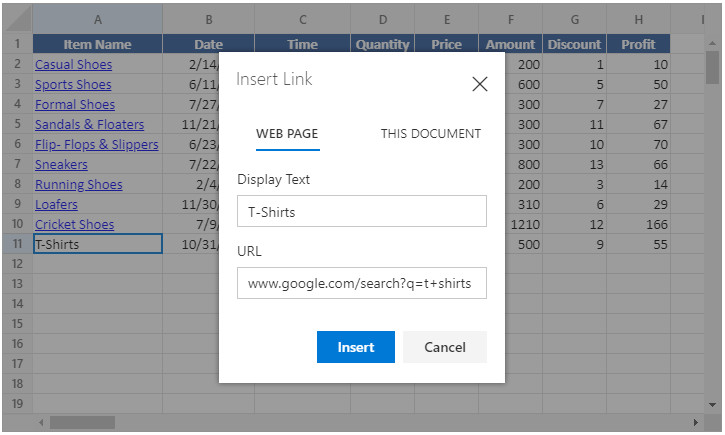This screenshot has width=725, height=435.
Task: Click the URL input field
Action: pos(361,284)
